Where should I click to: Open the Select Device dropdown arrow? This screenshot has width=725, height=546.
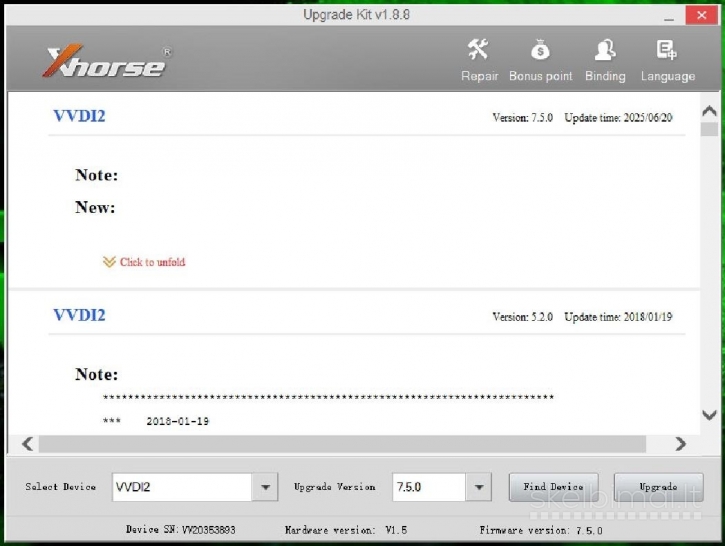pyautogui.click(x=265, y=487)
